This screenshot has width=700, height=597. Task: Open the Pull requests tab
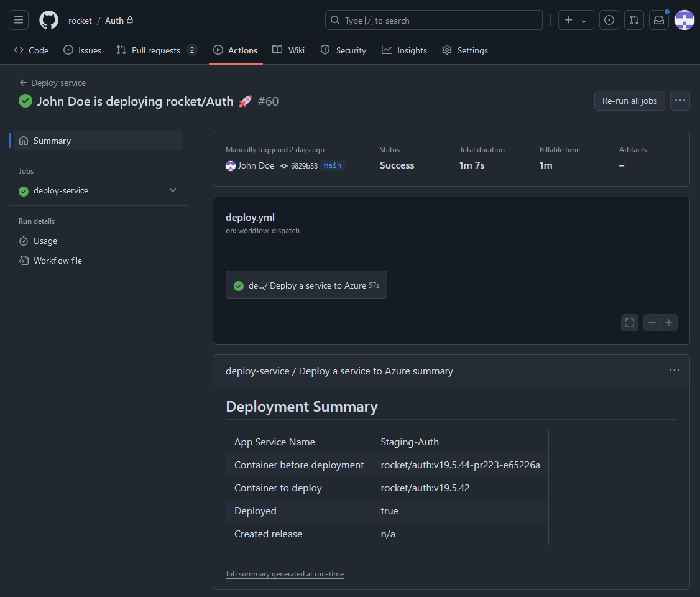point(157,50)
